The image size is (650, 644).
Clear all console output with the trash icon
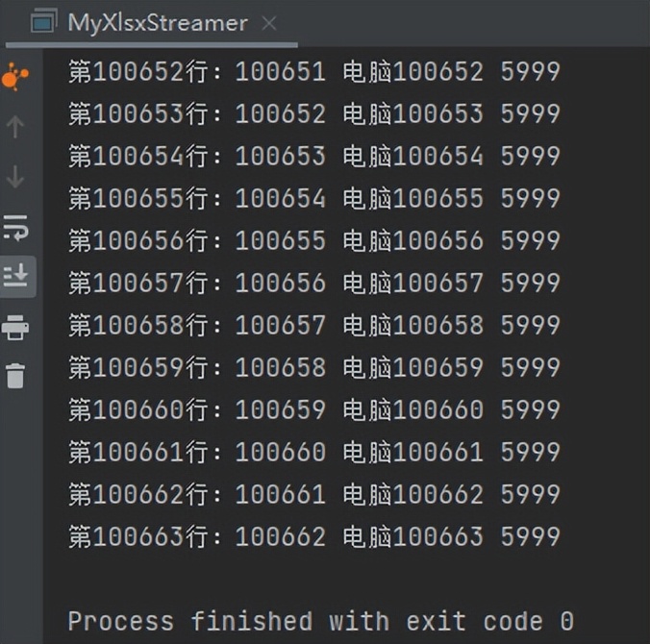(x=15, y=376)
